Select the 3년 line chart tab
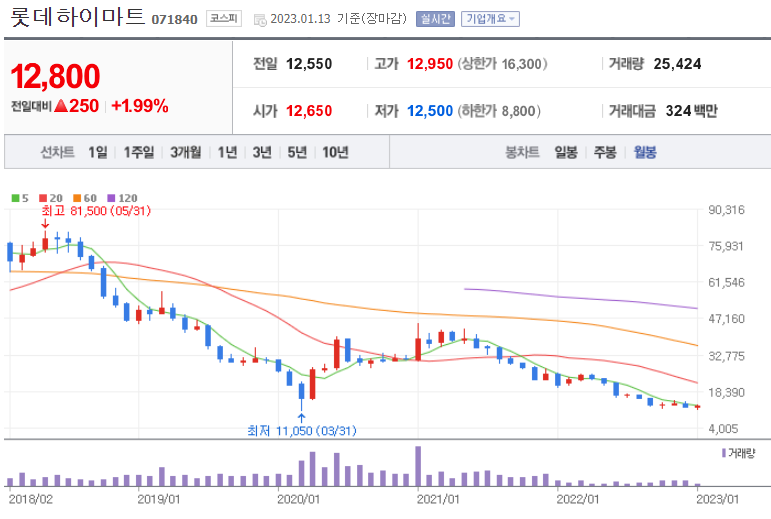771x519 pixels. [262, 152]
